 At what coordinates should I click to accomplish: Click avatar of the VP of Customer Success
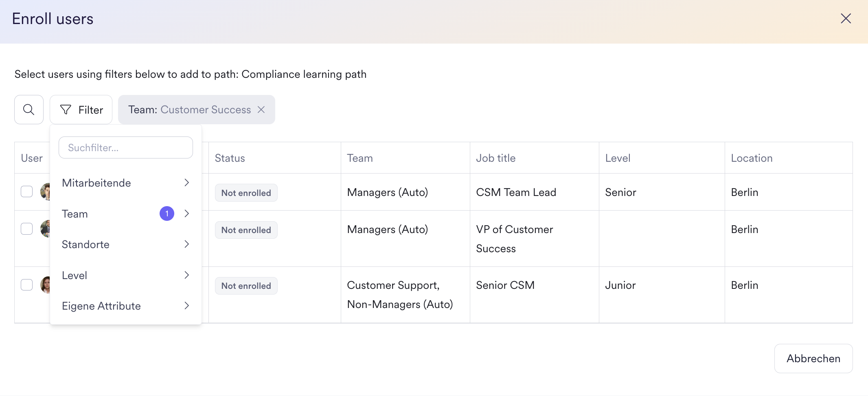46,229
